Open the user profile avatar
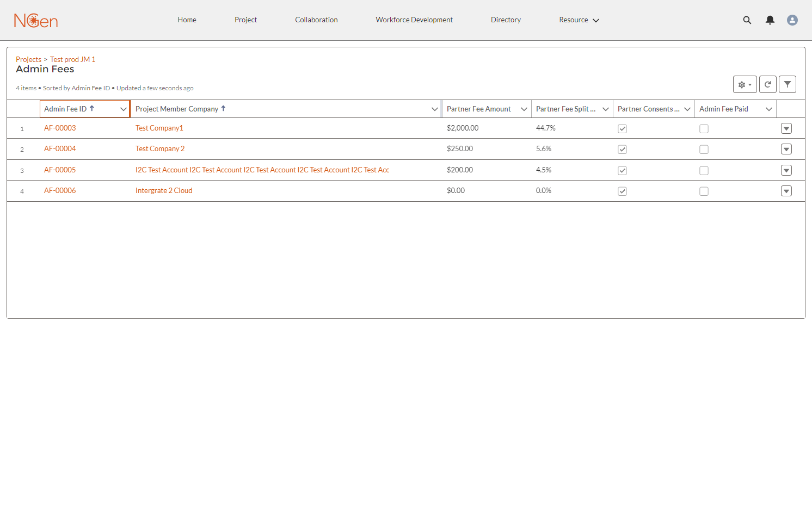This screenshot has width=812, height=509. 792,20
